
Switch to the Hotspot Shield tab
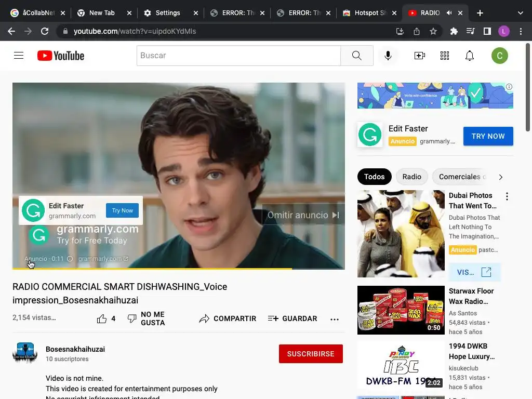[369, 13]
